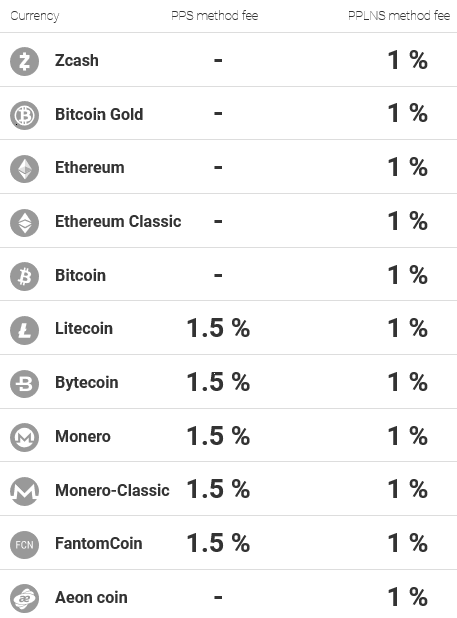Click the Monero-Classic currency name

click(x=112, y=490)
